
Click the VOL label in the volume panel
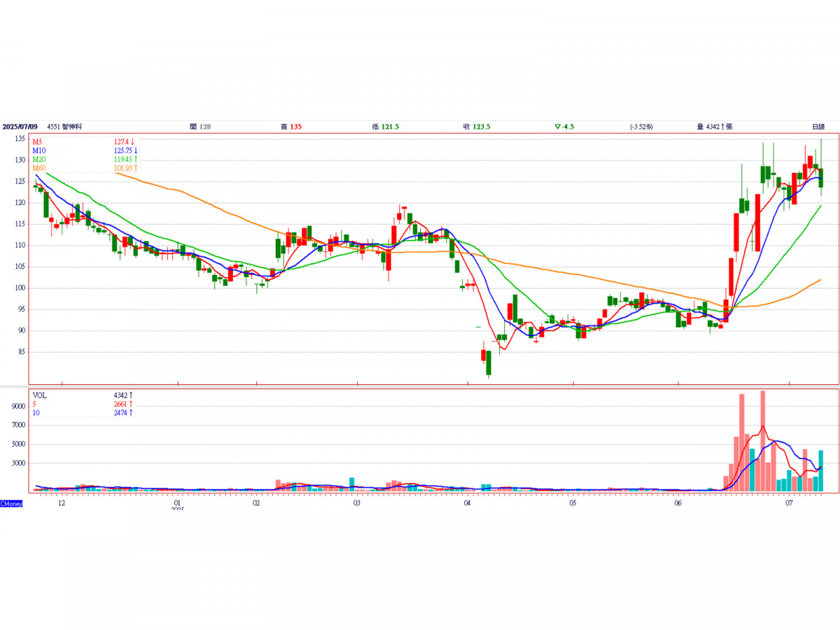click(39, 395)
